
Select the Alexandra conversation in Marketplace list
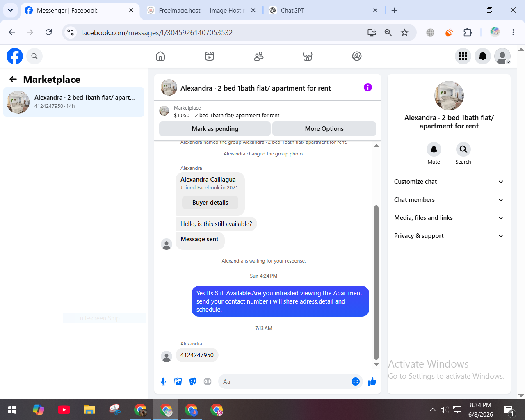(x=74, y=102)
